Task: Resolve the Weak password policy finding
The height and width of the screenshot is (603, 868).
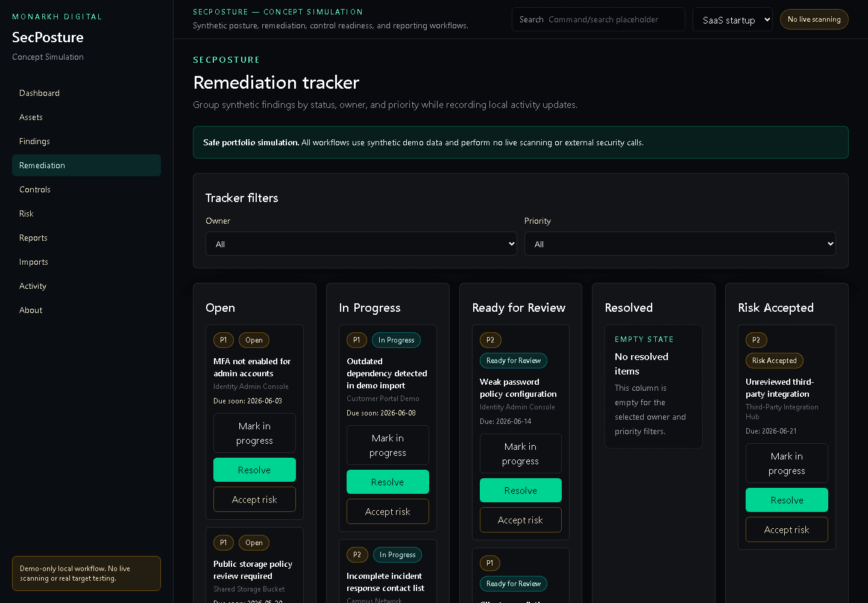Action: click(521, 490)
